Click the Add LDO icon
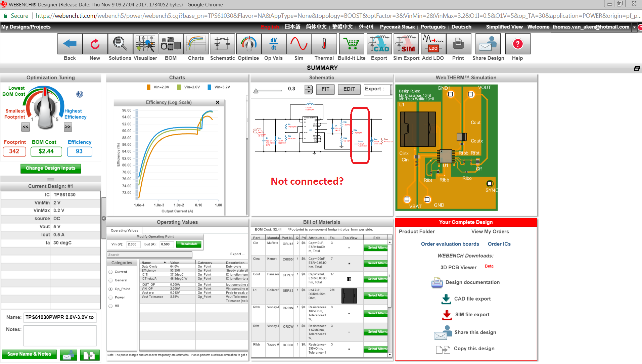This screenshot has width=642, height=364. [x=433, y=44]
